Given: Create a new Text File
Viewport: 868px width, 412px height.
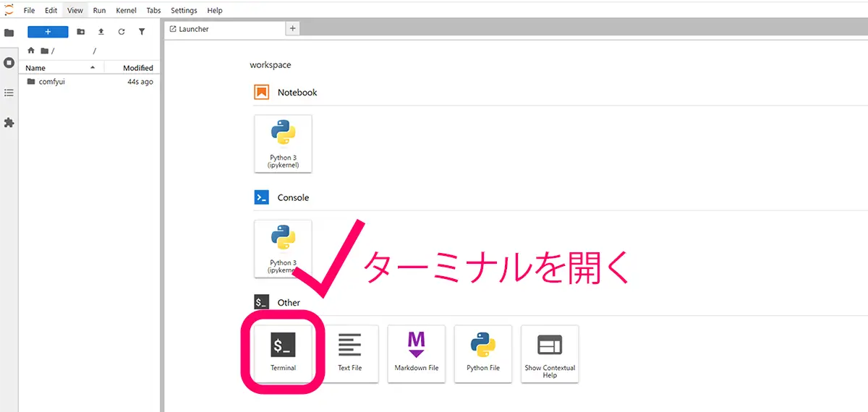Looking at the screenshot, I should pos(349,353).
